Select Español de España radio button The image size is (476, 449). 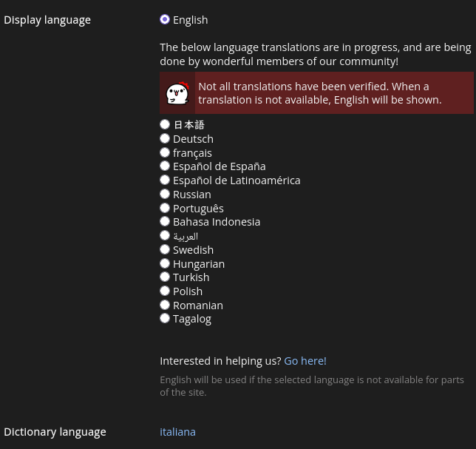click(x=165, y=166)
